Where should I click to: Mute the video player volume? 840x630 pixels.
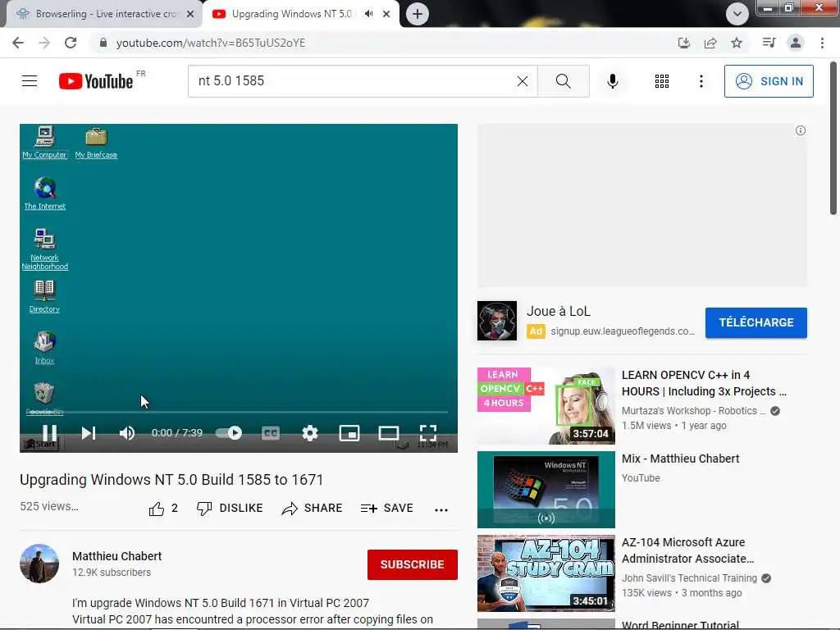pos(127,433)
